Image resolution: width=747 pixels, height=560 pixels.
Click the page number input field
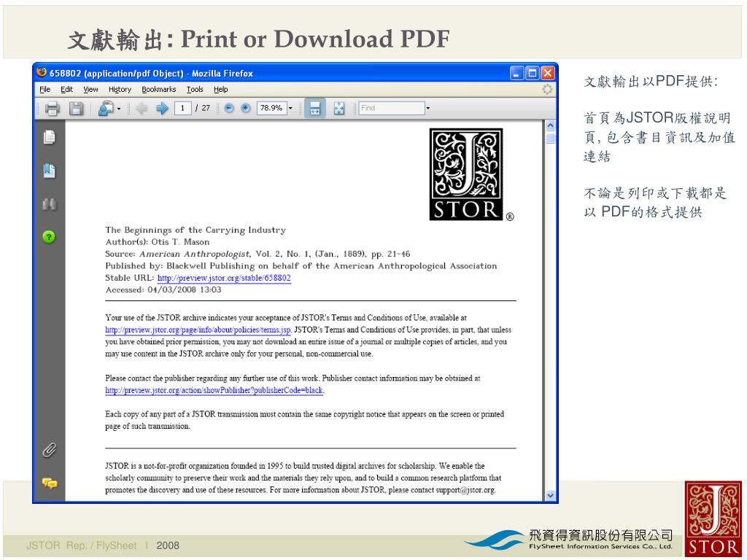tap(183, 108)
